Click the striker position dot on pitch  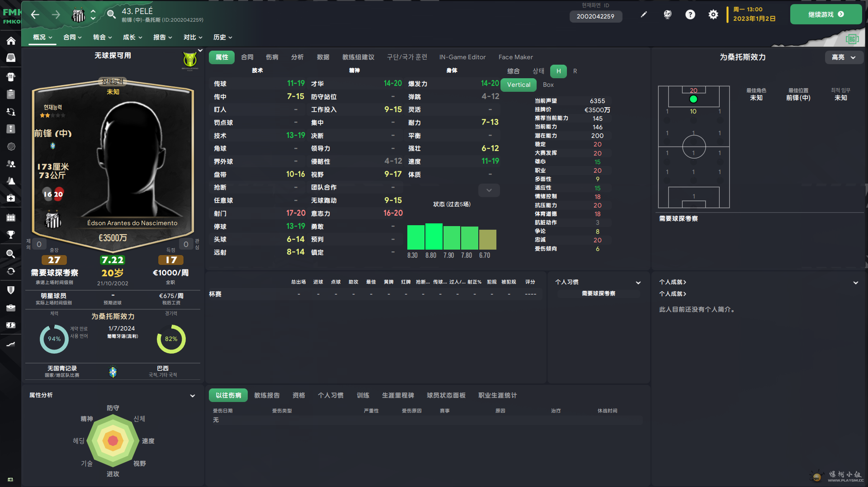(x=693, y=99)
